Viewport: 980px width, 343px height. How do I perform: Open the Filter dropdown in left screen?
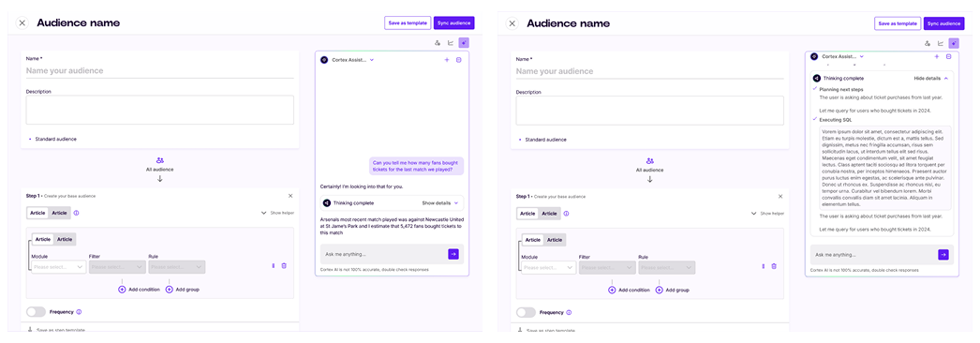[117, 267]
